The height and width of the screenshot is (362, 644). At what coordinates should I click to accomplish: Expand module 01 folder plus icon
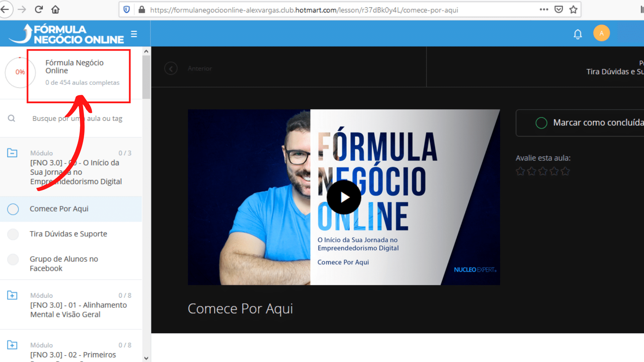click(12, 295)
